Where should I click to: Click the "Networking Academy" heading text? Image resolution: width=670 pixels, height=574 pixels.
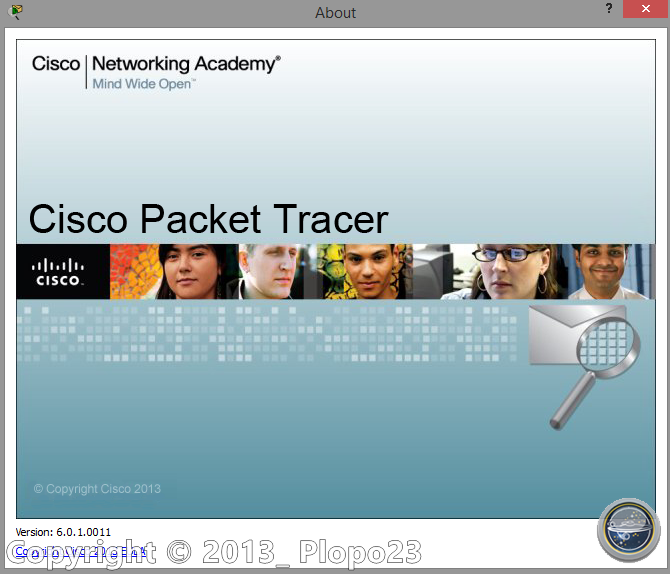point(186,64)
